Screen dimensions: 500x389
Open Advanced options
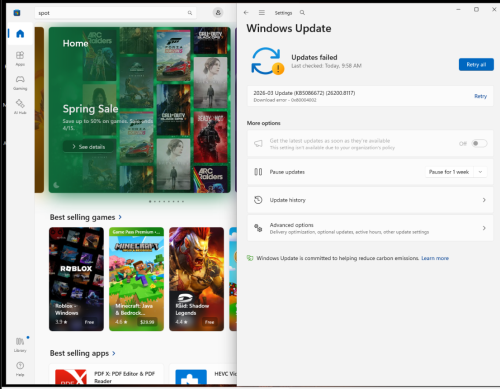tap(370, 228)
